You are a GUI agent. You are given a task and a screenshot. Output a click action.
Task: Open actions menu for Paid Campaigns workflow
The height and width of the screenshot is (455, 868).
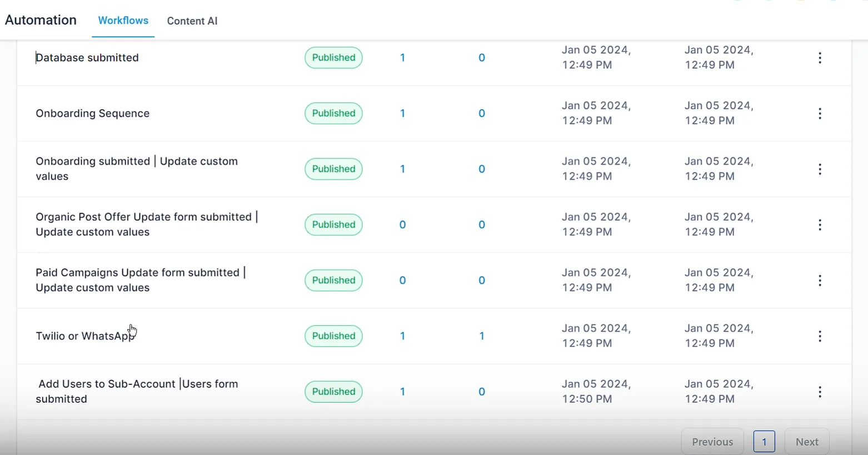(820, 280)
